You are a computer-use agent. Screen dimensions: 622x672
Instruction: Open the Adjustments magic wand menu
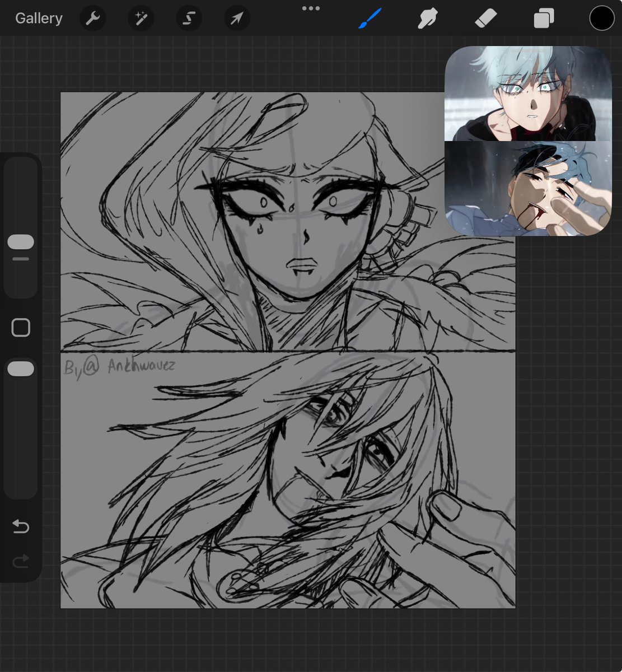[x=141, y=19]
